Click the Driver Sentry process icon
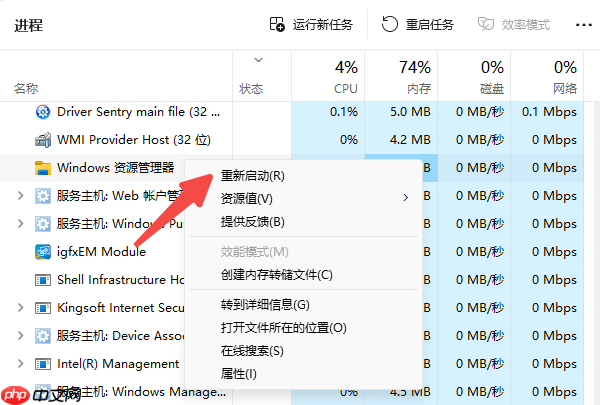 tap(43, 112)
